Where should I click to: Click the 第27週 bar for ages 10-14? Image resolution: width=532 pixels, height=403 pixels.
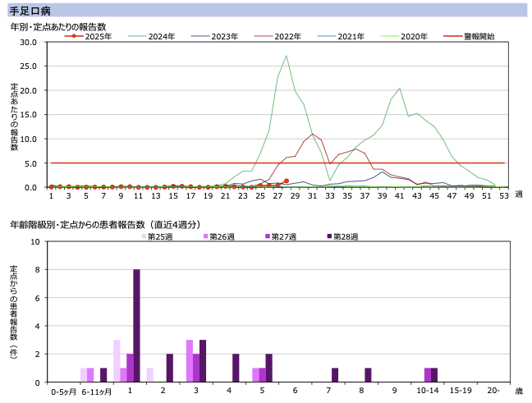428,375
